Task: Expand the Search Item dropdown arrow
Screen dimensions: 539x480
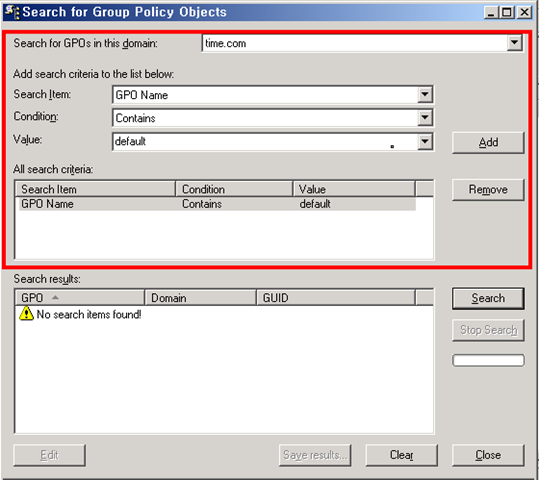Action: (x=425, y=94)
